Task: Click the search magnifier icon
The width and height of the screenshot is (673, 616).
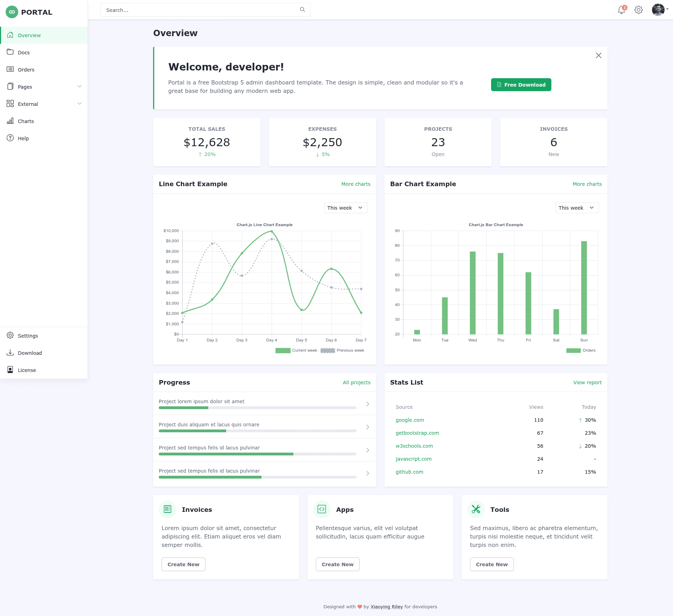Action: [x=302, y=10]
